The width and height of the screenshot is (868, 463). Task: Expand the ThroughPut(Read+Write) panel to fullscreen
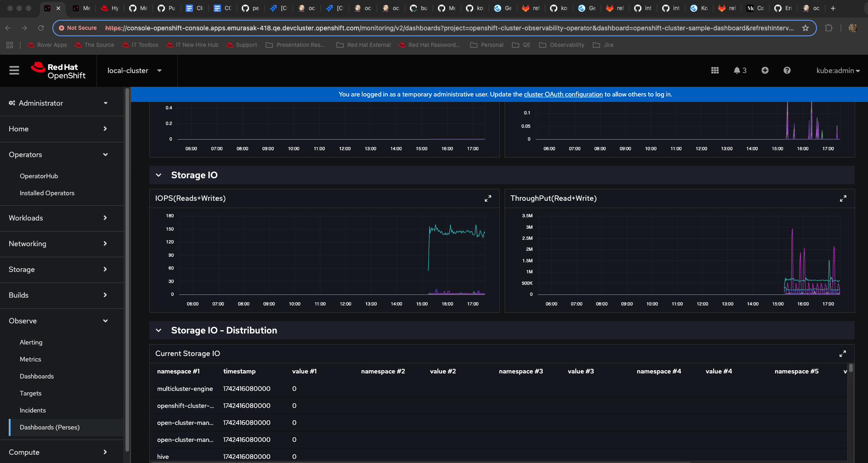(843, 198)
